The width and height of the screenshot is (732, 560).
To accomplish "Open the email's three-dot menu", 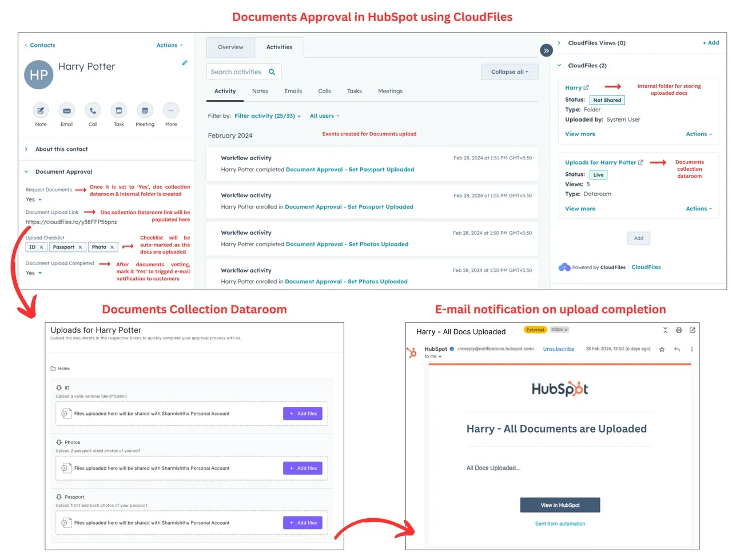I will click(692, 349).
